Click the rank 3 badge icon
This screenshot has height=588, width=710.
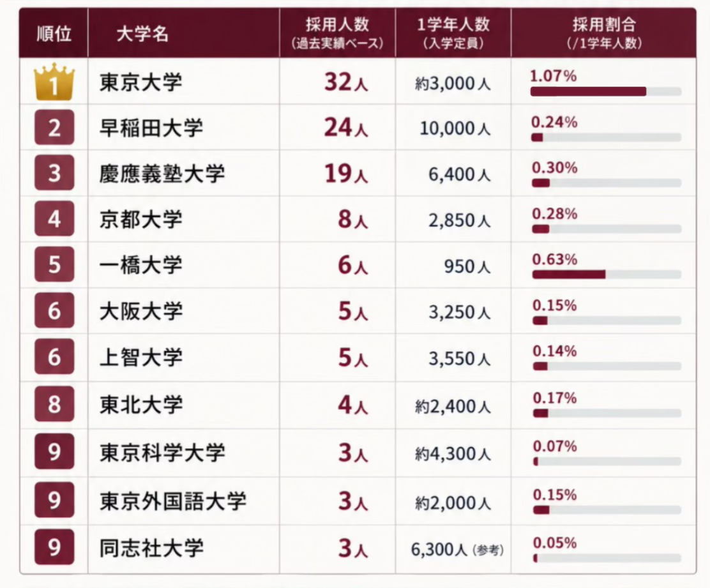[54, 172]
